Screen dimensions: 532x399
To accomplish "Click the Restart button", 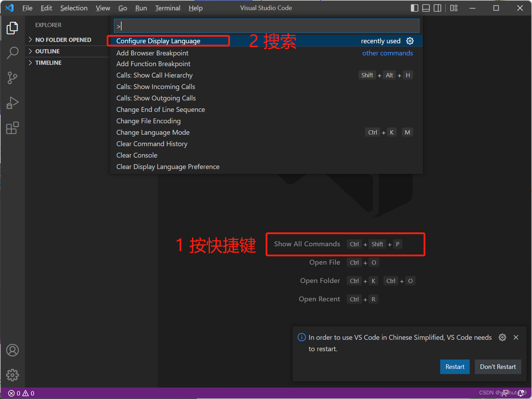I will pos(455,367).
